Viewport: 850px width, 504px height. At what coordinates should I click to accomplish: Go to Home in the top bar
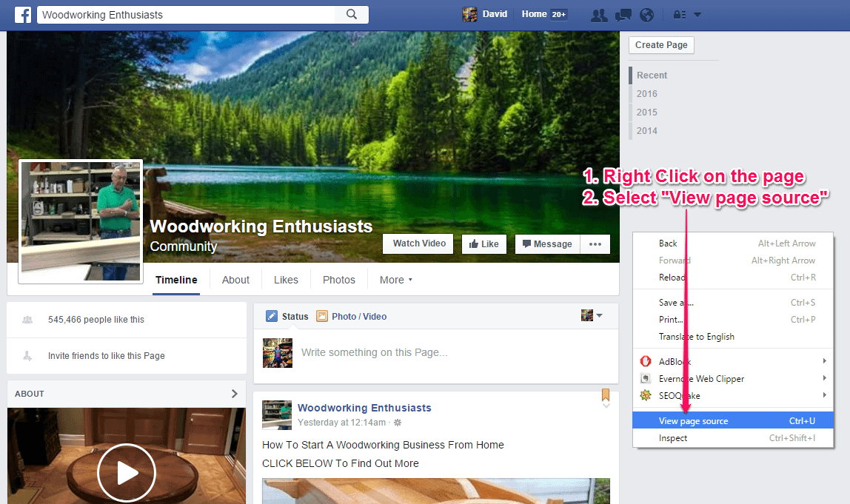pyautogui.click(x=534, y=14)
